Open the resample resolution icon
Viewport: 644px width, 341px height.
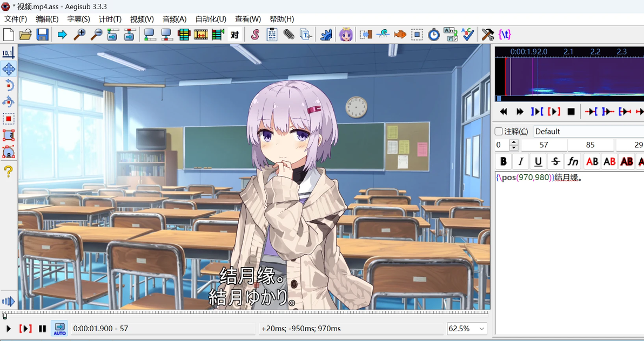point(417,35)
